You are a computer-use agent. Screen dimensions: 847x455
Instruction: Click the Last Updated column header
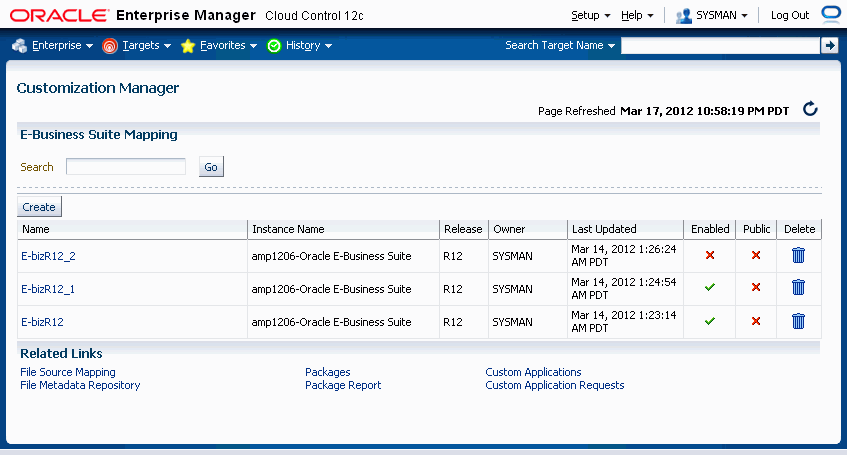625,229
